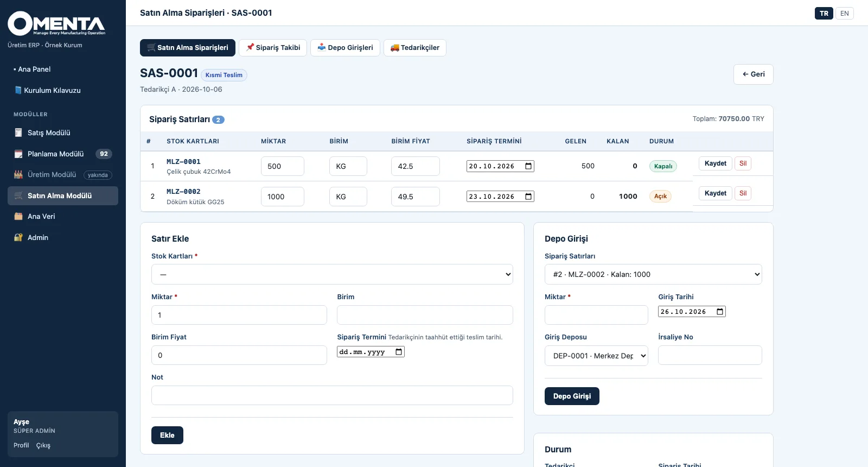Open the Satın Alma Siparişleri tab
The height and width of the screenshot is (467, 868).
(188, 48)
